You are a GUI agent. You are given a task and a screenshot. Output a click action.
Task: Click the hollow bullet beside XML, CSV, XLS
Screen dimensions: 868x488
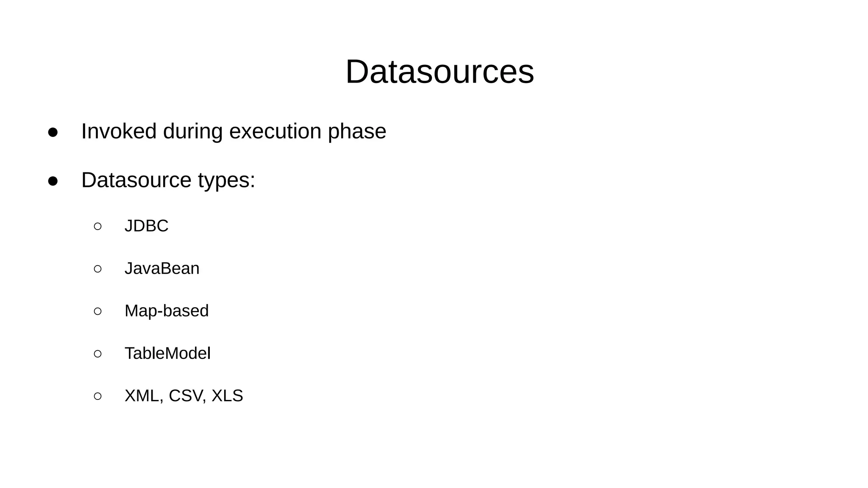(97, 396)
